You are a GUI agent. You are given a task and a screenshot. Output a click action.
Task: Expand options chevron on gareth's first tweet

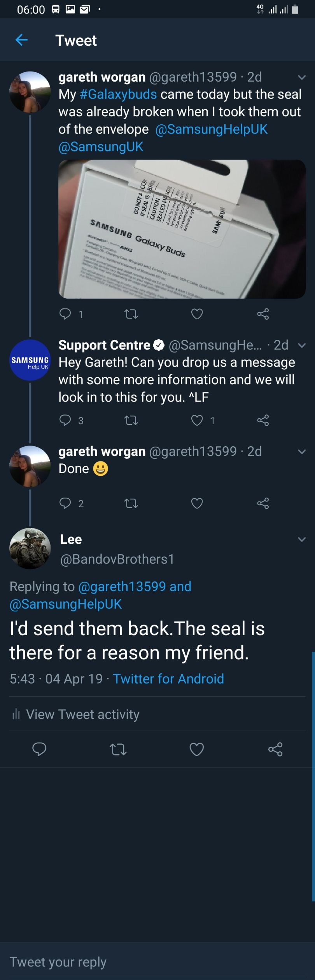tap(302, 77)
